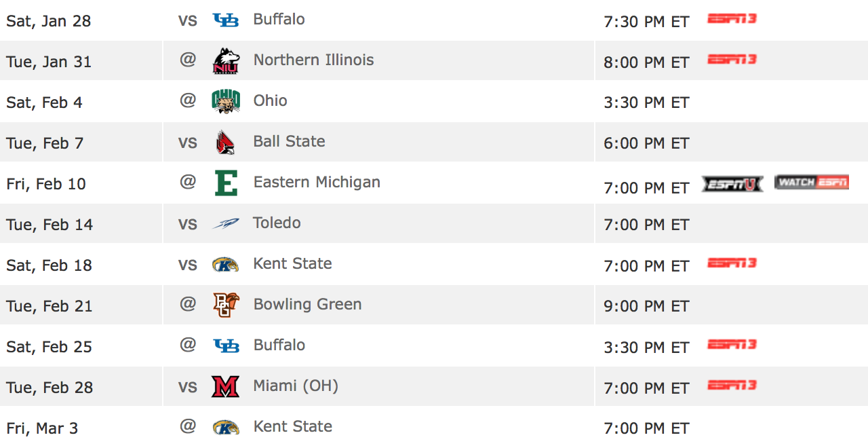Open the Northern Illinois team link
Viewport: 868px width, 448px height.
(313, 60)
